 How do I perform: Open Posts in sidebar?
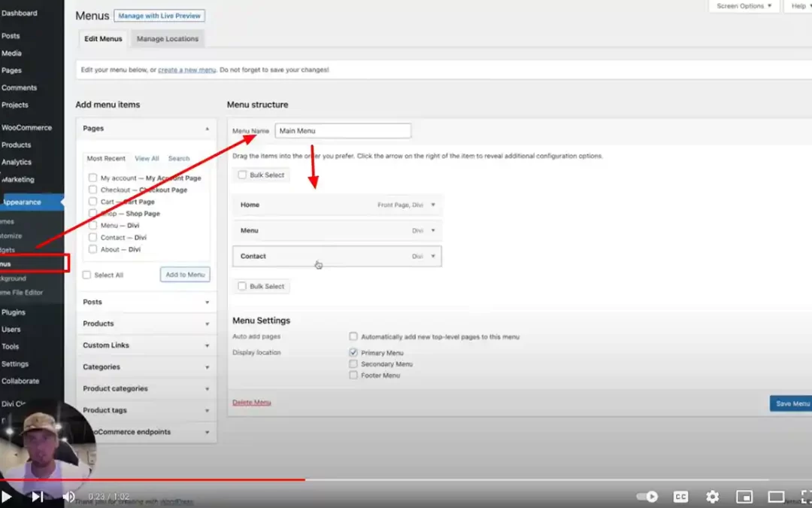[x=11, y=36]
